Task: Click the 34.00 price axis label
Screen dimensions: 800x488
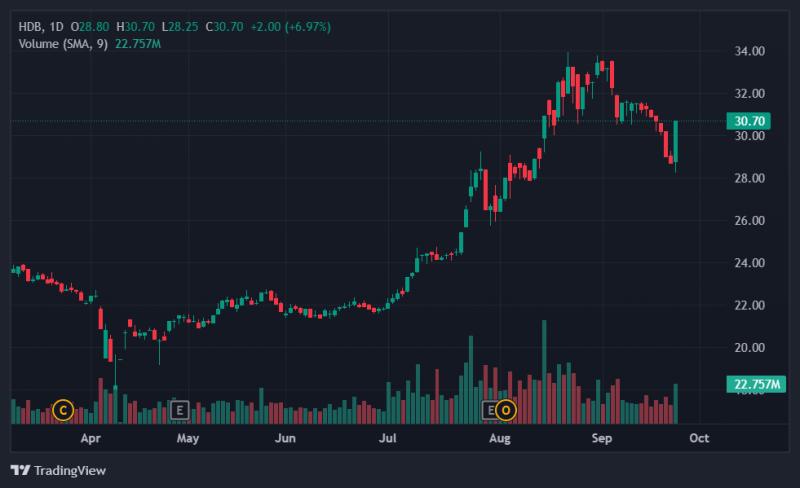Action: [x=749, y=51]
